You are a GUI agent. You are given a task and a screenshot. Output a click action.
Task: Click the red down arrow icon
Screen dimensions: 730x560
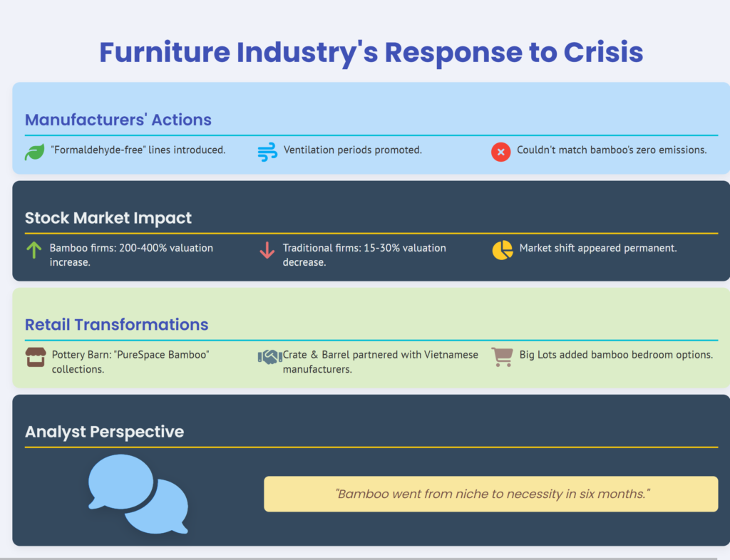coord(267,250)
